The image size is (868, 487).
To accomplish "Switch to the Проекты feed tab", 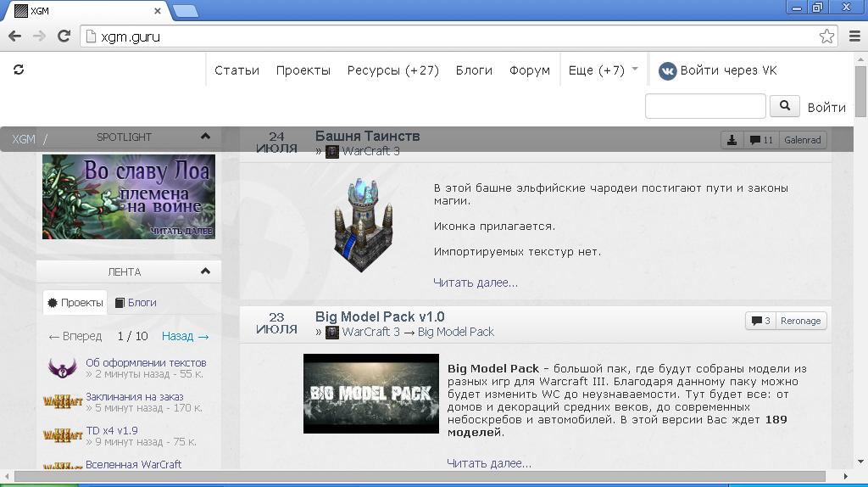I will (x=75, y=303).
